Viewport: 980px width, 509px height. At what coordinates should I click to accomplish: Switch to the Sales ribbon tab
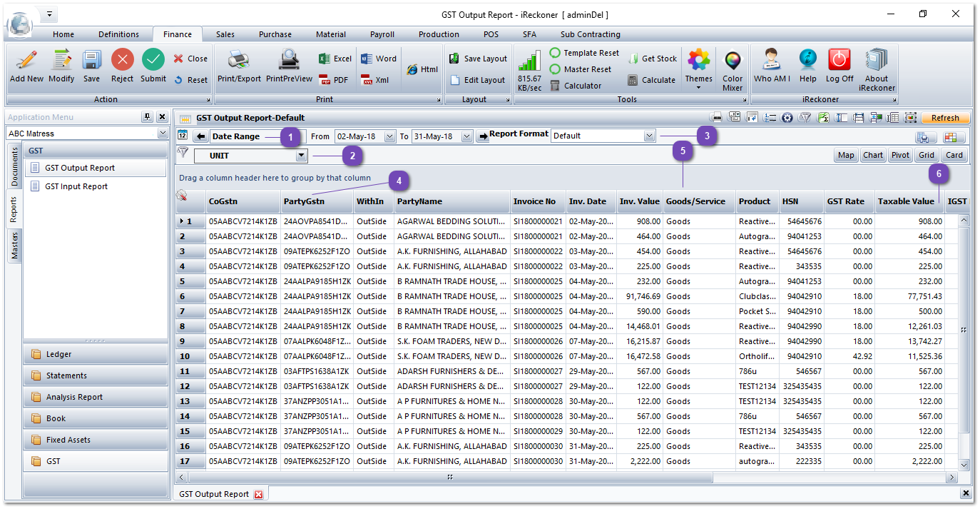(x=225, y=34)
